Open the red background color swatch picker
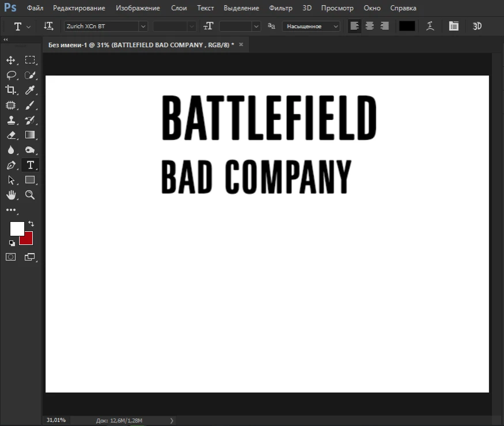This screenshot has height=426, width=504. pyautogui.click(x=26, y=239)
